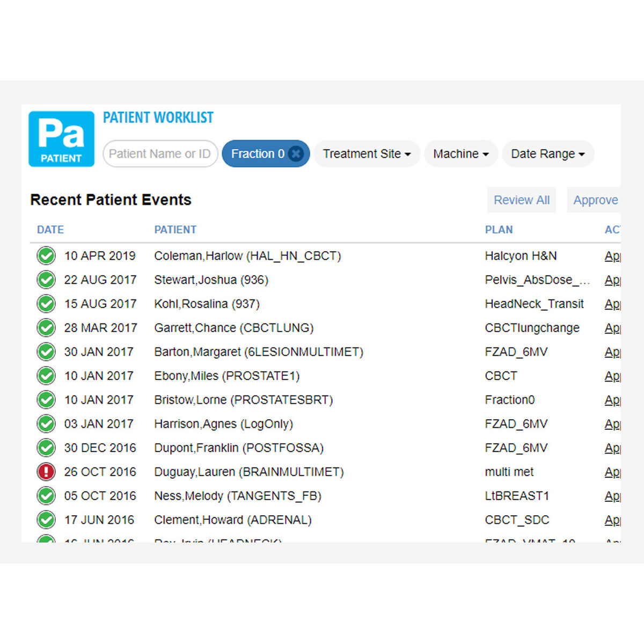The width and height of the screenshot is (644, 644).
Task: Expand the Date Range dropdown
Action: 548,154
